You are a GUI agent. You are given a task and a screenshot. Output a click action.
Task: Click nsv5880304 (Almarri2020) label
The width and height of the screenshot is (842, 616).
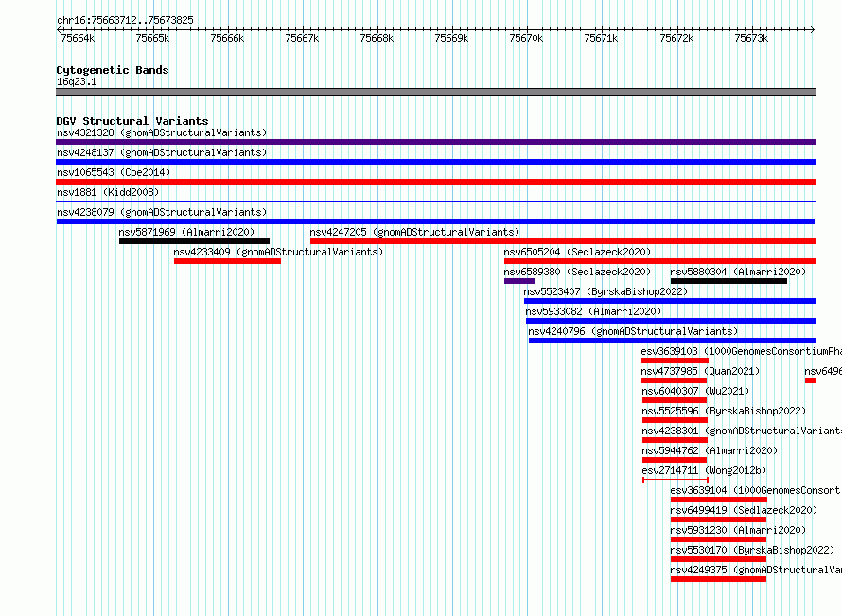point(738,272)
